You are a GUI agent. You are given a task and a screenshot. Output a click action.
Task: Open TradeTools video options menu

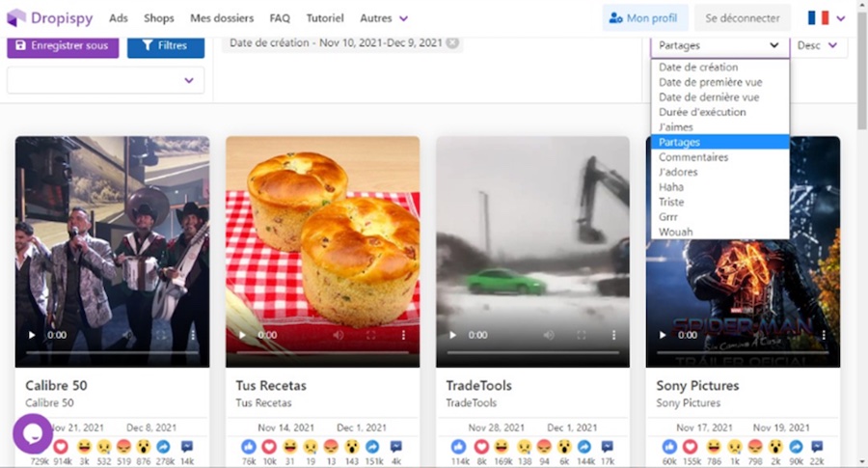(613, 335)
